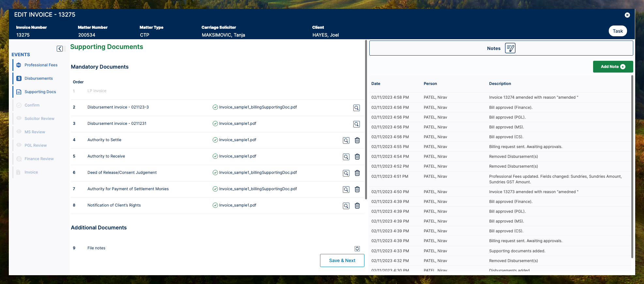Preview the Notification of Client's Rights document
Image resolution: width=644 pixels, height=284 pixels.
pos(346,206)
